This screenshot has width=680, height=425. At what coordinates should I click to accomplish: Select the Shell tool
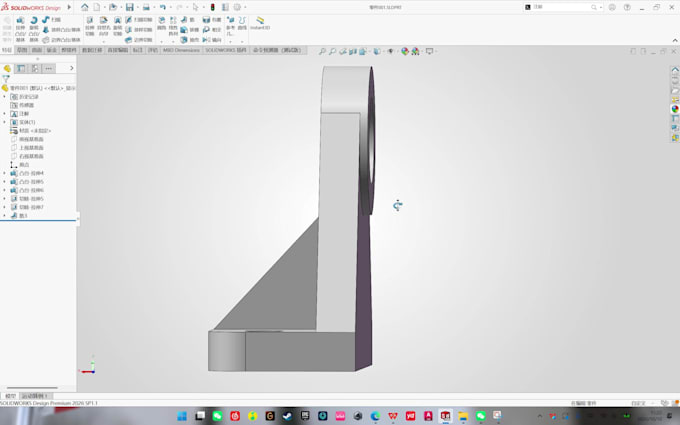pos(190,40)
